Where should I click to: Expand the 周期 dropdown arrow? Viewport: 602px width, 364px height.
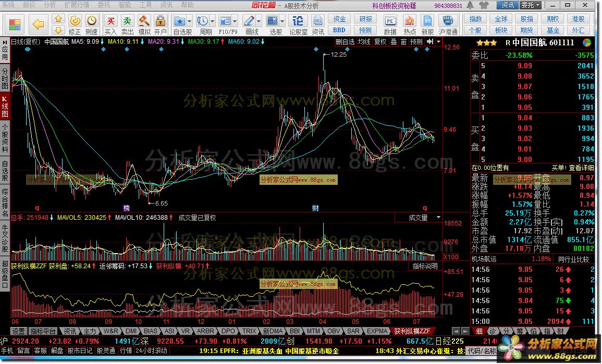coord(212,21)
